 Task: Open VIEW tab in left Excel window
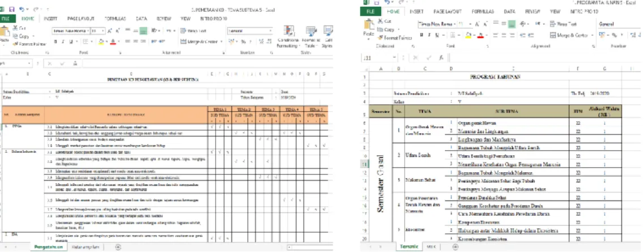(185, 19)
